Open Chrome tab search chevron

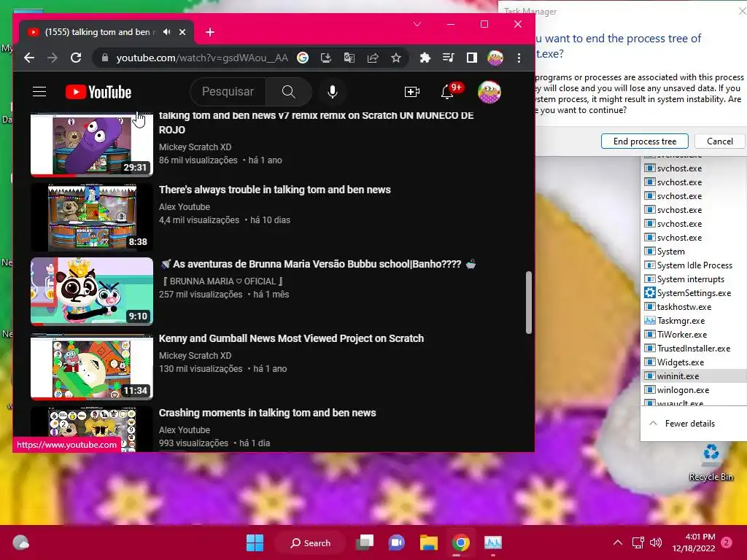(417, 24)
